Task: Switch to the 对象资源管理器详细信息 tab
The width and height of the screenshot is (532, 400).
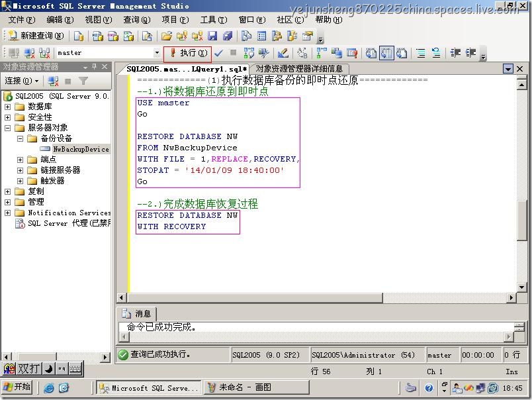Action: pyautogui.click(x=299, y=69)
